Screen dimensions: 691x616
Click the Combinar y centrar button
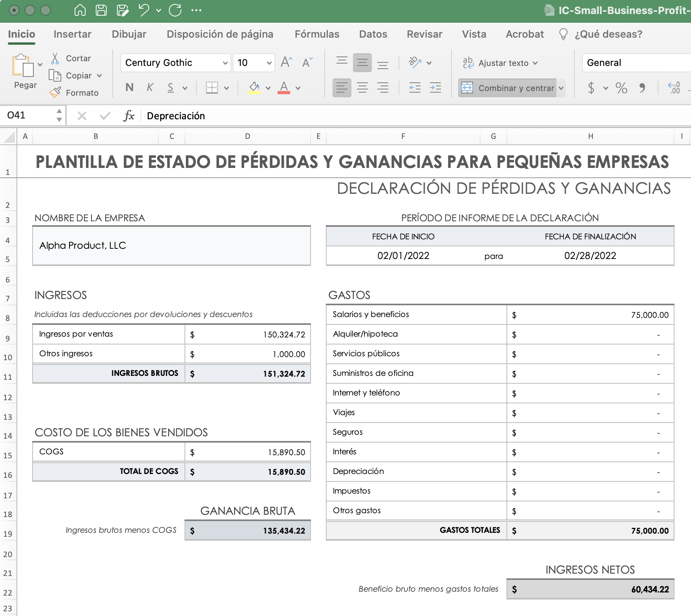(x=507, y=88)
